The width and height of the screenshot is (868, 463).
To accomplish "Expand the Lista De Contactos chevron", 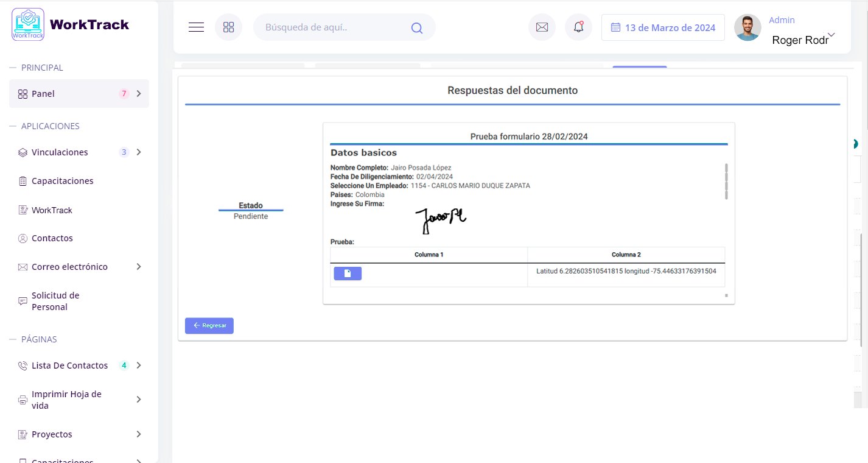I will [x=139, y=366].
